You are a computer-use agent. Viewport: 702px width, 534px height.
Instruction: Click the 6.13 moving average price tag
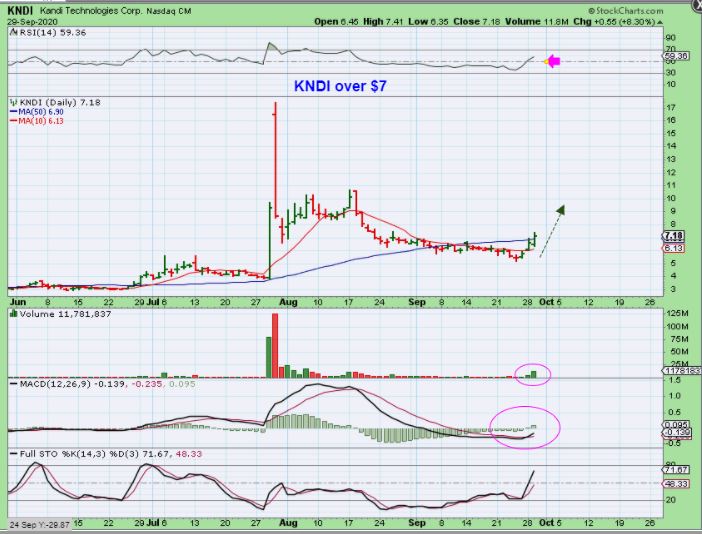click(674, 248)
